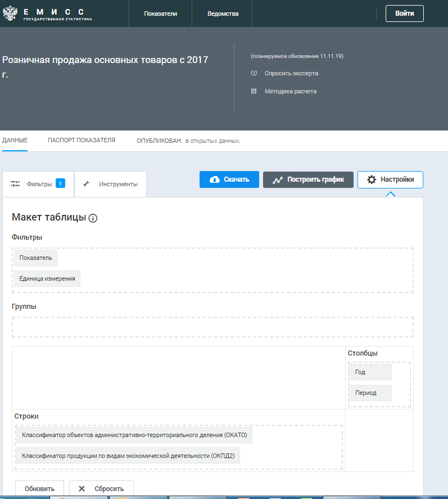
Task: Click the EMISS coat of arms logo
Action: [x=11, y=14]
